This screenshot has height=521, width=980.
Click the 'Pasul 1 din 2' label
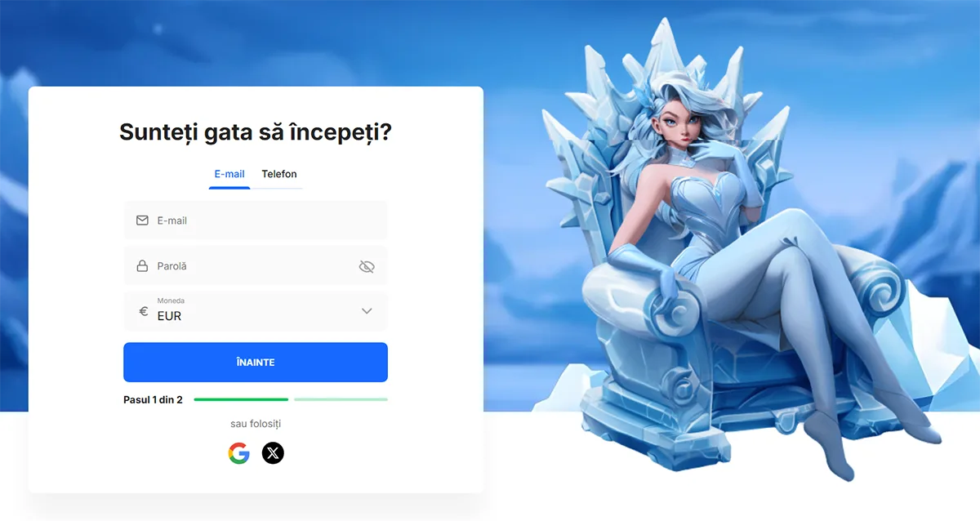(x=153, y=400)
